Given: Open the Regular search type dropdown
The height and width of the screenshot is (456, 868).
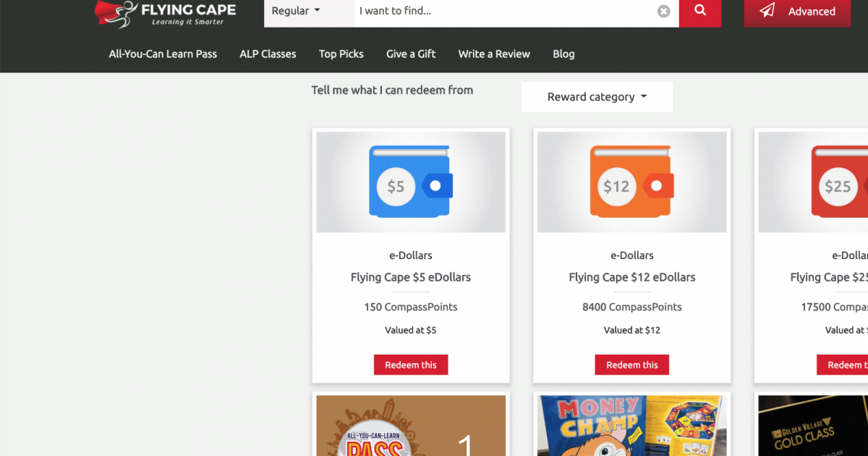Looking at the screenshot, I should (296, 12).
